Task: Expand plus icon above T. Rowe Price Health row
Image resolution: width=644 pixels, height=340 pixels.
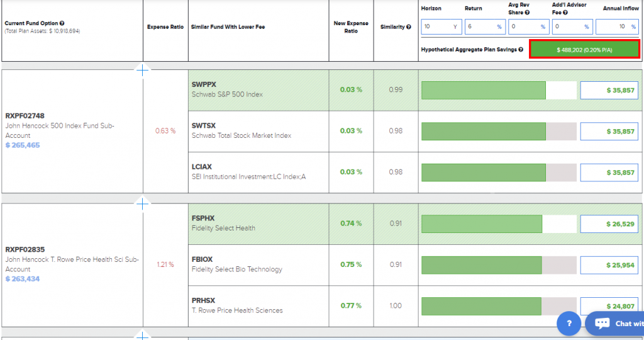Action: click(x=143, y=204)
